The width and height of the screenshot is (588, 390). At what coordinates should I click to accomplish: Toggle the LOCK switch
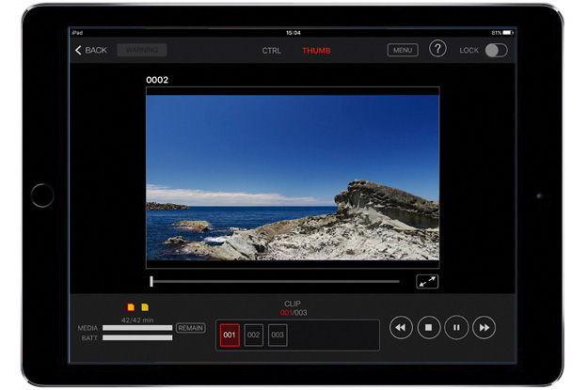pyautogui.click(x=496, y=50)
